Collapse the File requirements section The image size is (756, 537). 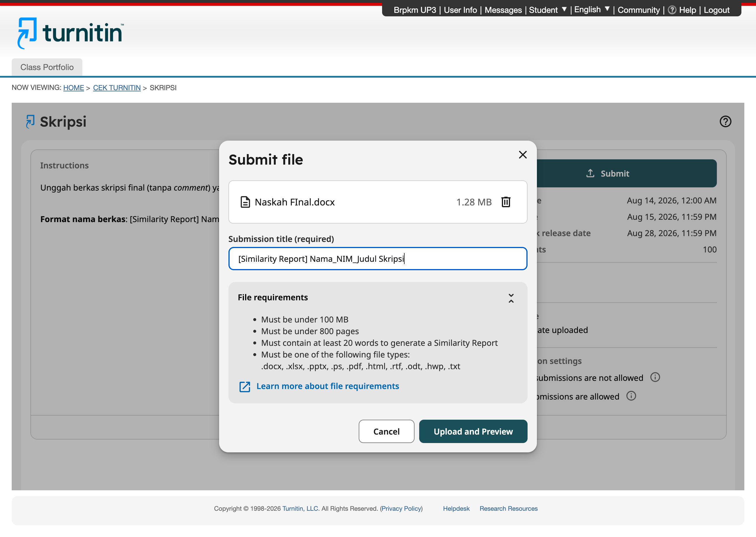coord(511,298)
